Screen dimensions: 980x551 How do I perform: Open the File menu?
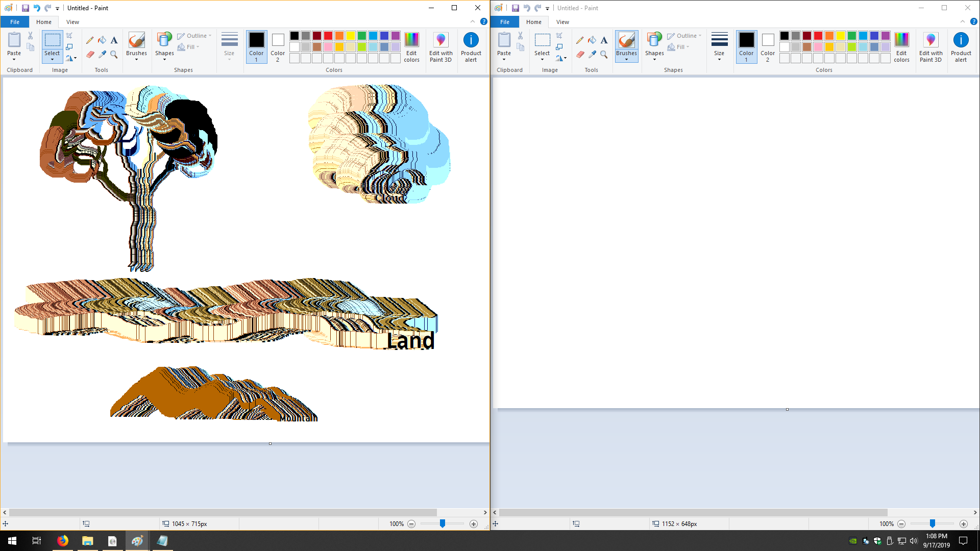(15, 22)
